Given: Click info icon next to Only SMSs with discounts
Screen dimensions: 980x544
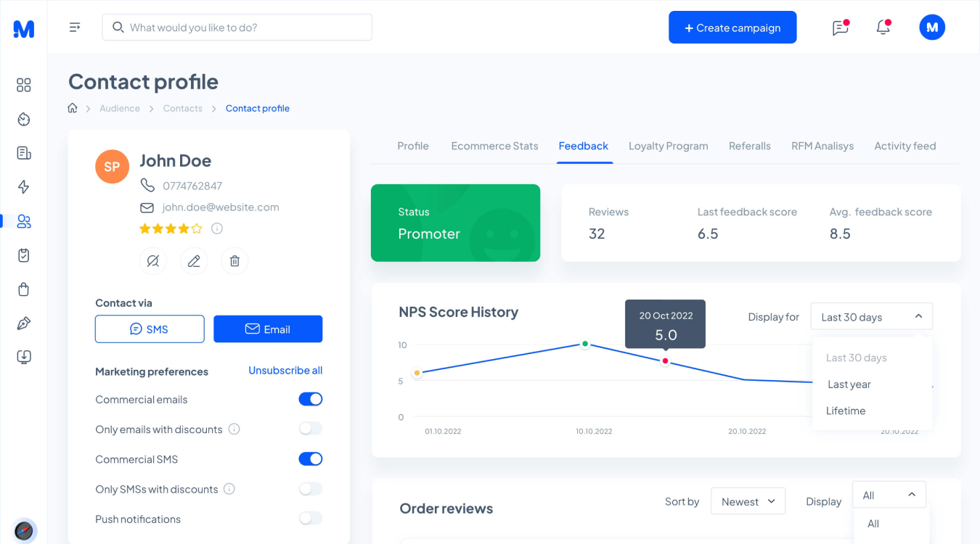Looking at the screenshot, I should pos(229,489).
